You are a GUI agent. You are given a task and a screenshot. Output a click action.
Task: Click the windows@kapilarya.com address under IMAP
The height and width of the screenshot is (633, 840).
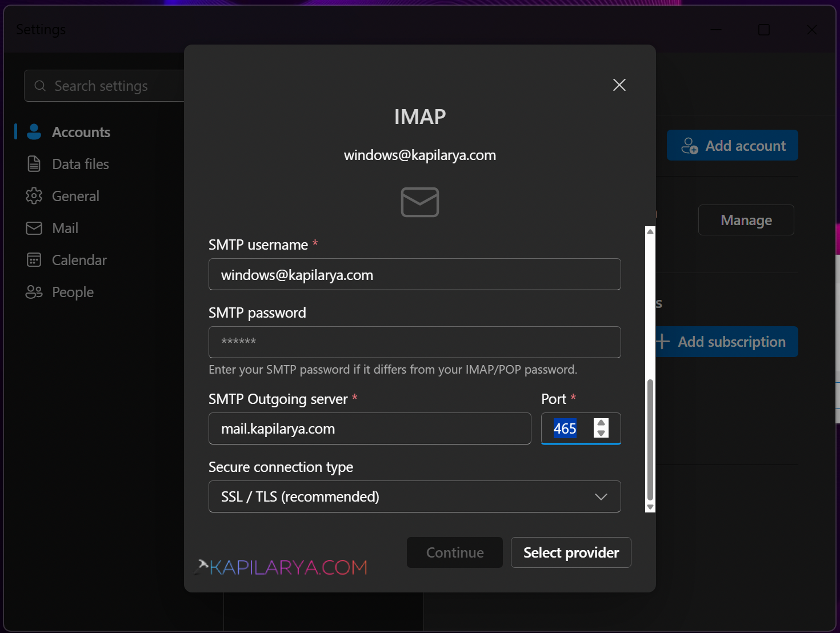(420, 155)
